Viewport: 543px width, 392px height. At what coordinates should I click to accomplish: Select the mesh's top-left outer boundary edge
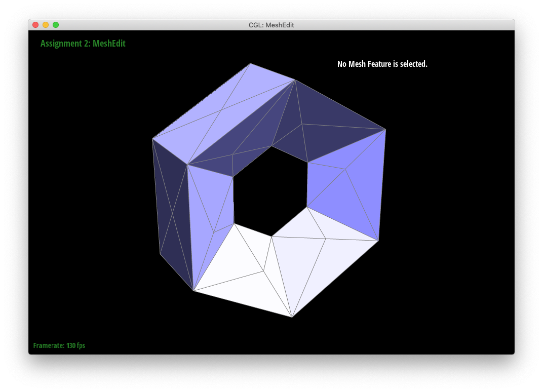[x=201, y=101]
